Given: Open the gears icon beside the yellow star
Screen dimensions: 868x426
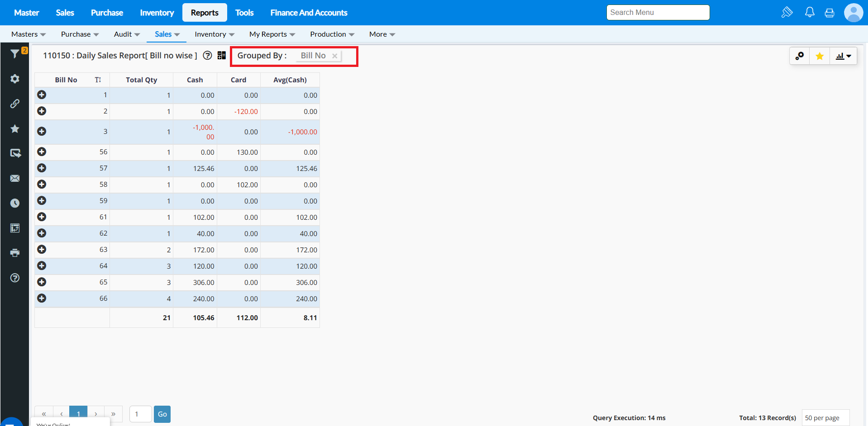Looking at the screenshot, I should click(800, 56).
